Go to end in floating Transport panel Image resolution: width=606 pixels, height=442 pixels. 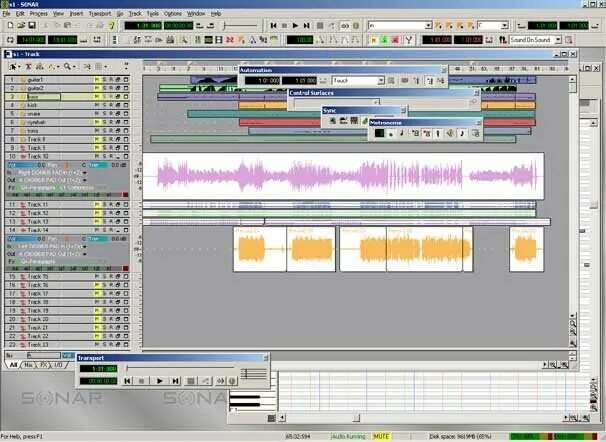coord(175,381)
